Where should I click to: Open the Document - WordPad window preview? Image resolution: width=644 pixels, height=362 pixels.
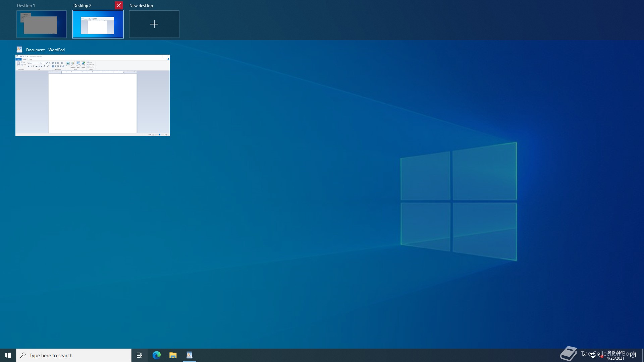click(x=93, y=95)
